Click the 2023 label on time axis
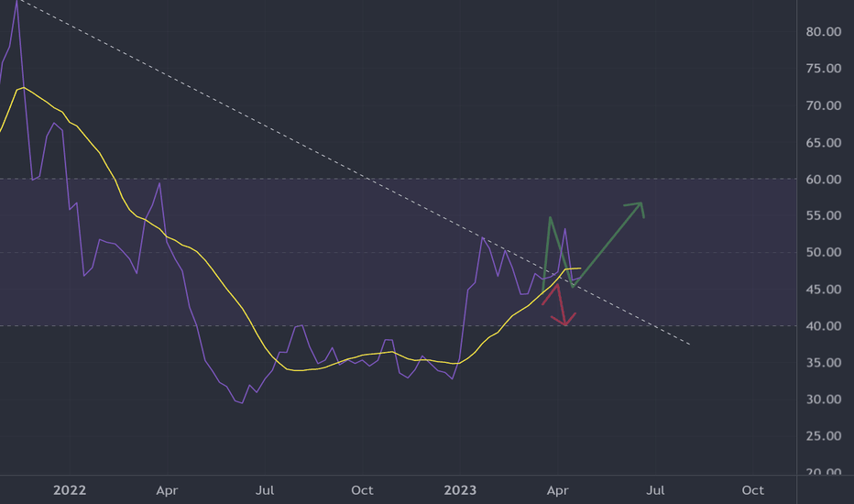 [x=460, y=490]
